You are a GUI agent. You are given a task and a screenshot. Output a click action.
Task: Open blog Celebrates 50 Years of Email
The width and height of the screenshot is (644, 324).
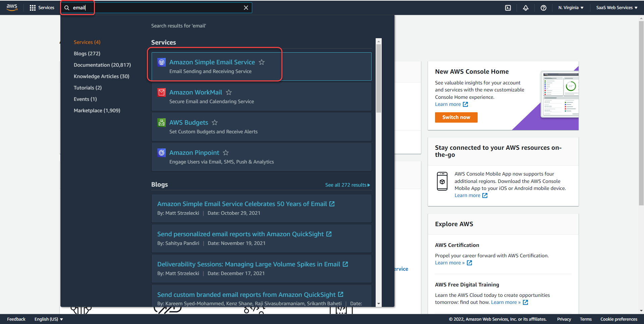pyautogui.click(x=242, y=204)
